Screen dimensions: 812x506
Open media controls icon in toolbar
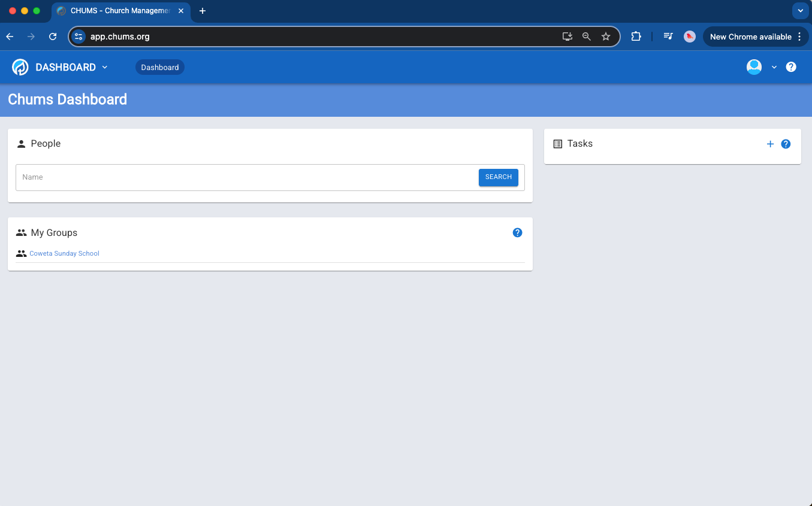click(668, 37)
